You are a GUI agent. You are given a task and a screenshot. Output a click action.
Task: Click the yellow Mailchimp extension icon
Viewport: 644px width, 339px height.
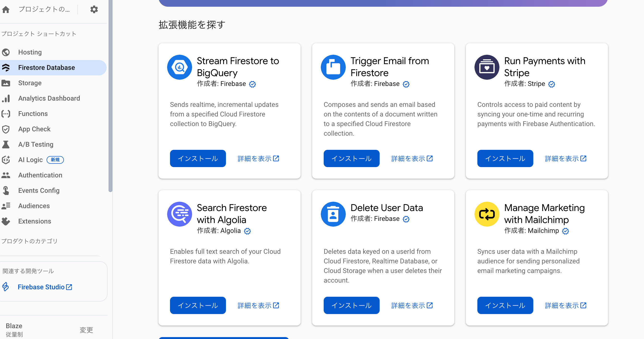pyautogui.click(x=486, y=214)
